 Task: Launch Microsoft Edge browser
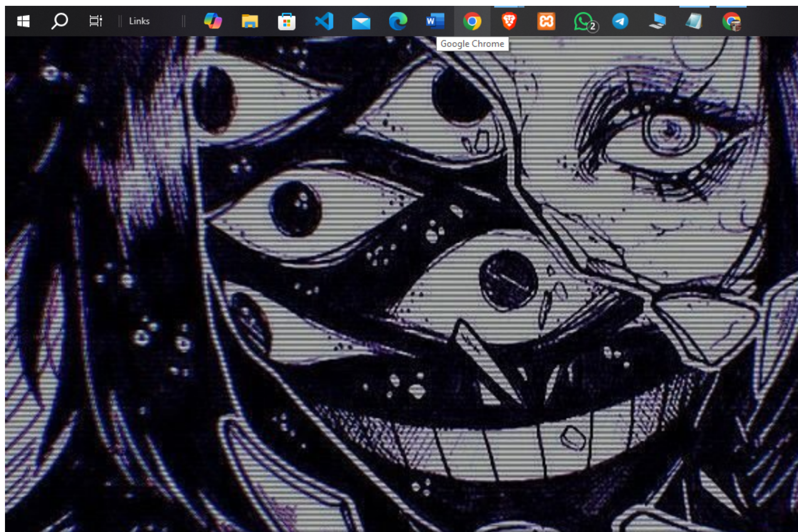tap(398, 21)
